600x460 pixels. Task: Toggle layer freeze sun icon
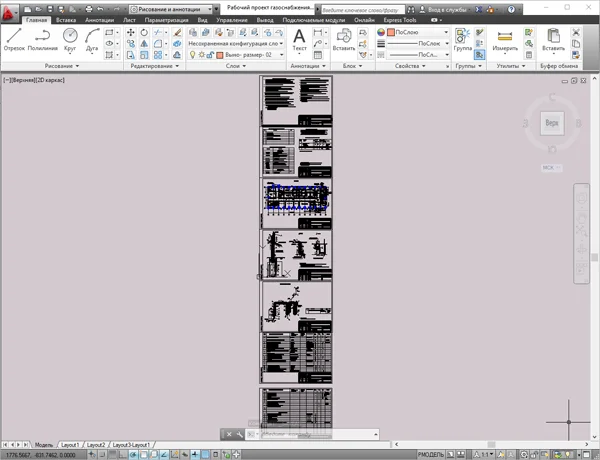click(201, 55)
